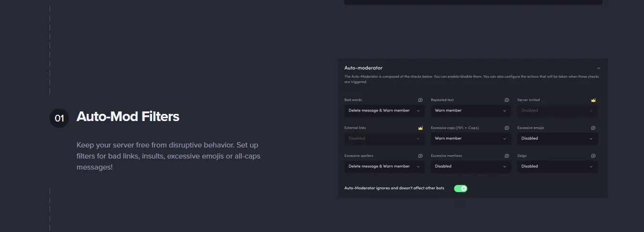
Task: Click the info icon beside Zalgo
Action: (593, 156)
